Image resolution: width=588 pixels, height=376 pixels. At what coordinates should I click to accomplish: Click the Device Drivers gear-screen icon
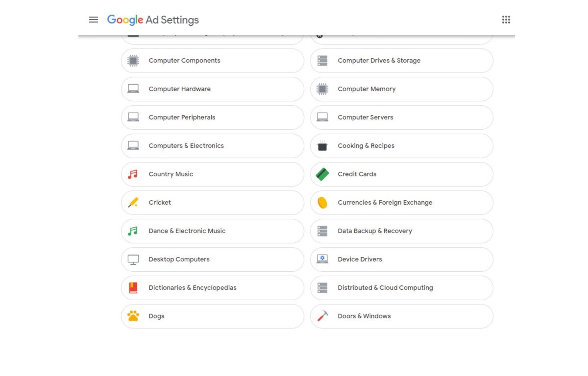pos(322,259)
